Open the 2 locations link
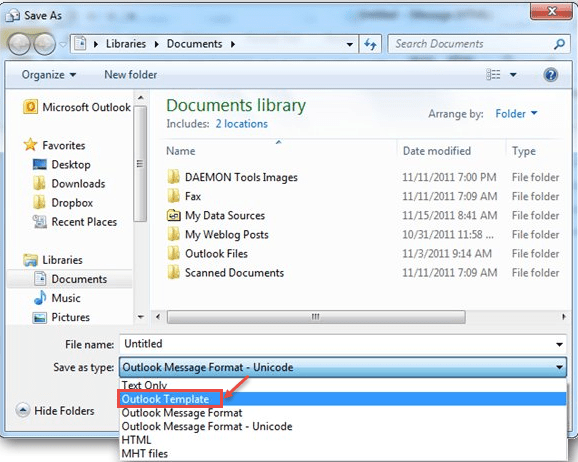The image size is (578, 462). (241, 124)
